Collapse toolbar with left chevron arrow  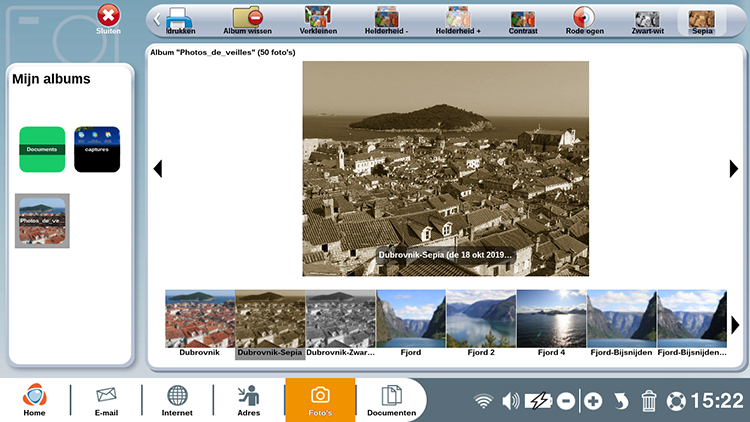[x=156, y=20]
